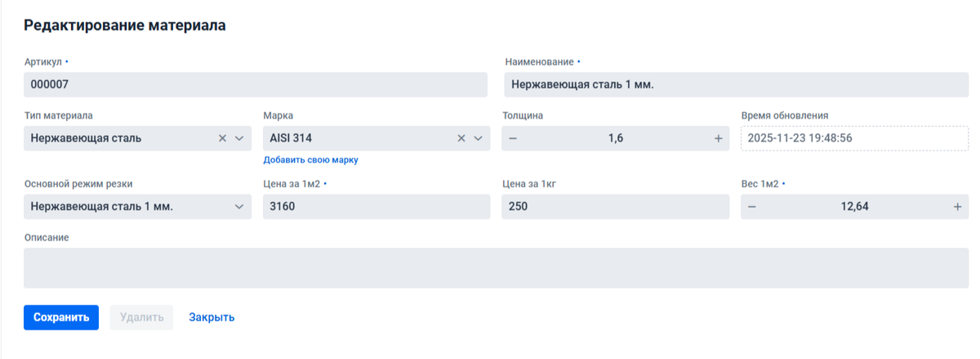Focus the Артикул input field
The height and width of the screenshot is (359, 980).
255,85
